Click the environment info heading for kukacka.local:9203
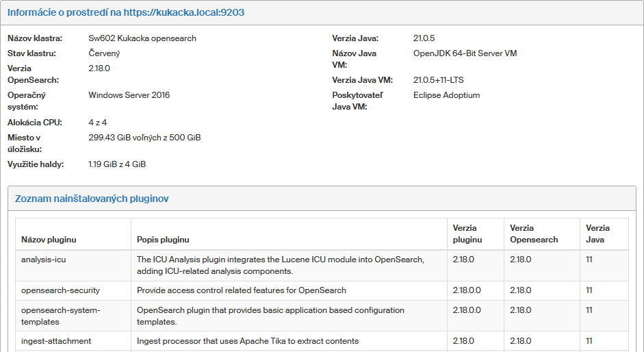This screenshot has height=352, width=644. pyautogui.click(x=126, y=12)
